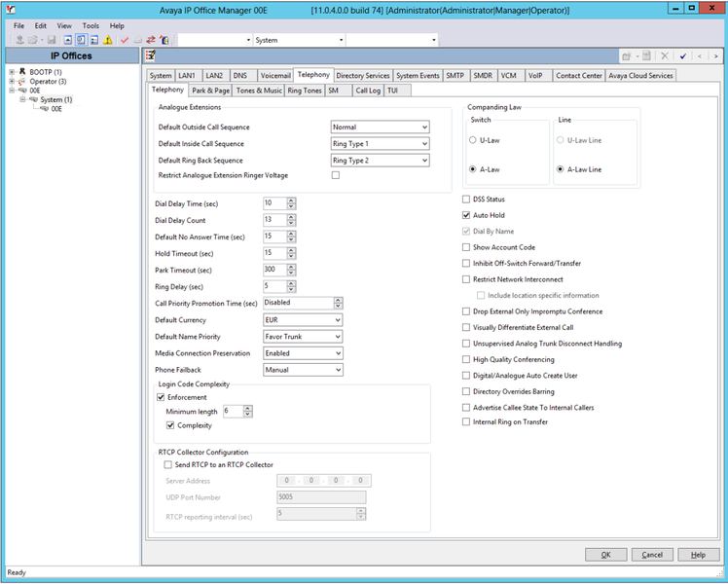
Task: Select System (1) in the tree
Action: [56, 99]
